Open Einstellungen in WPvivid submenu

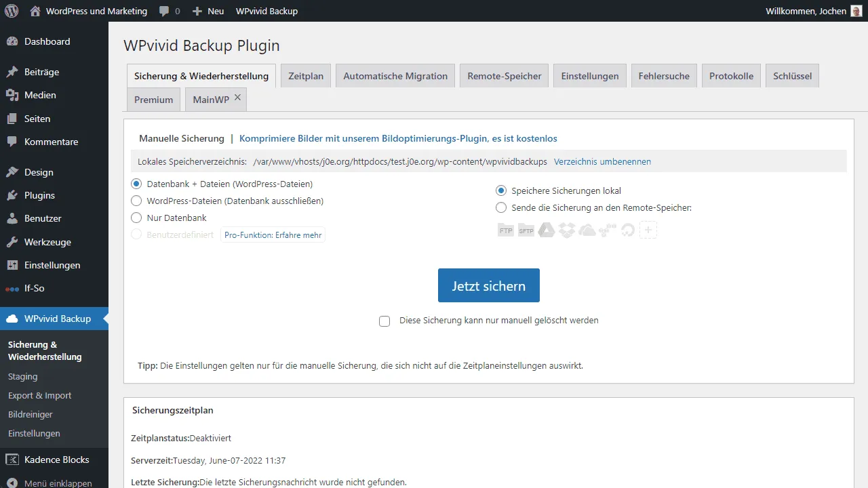34,433
